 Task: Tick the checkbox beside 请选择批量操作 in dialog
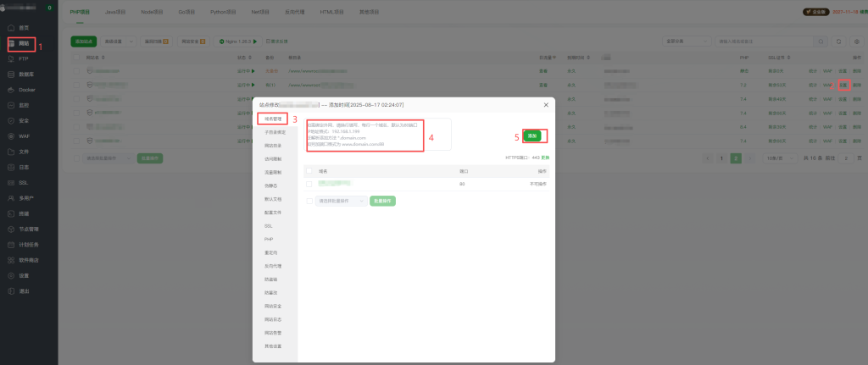coord(309,201)
